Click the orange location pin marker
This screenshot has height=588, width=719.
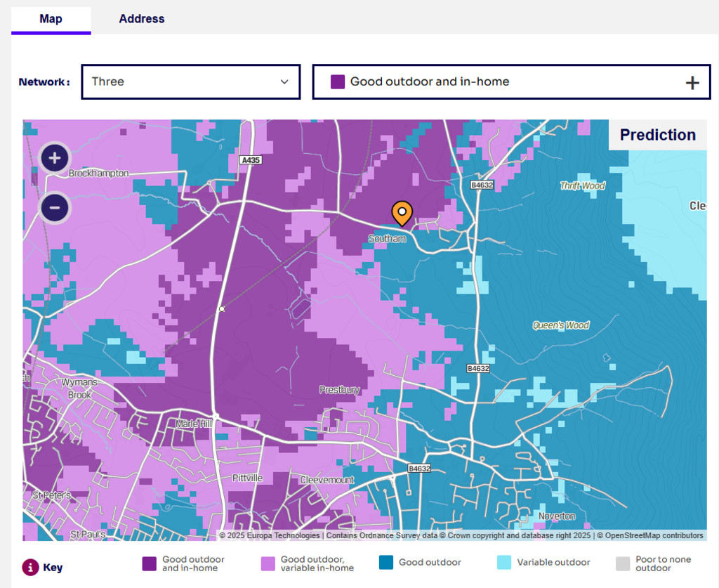(402, 213)
